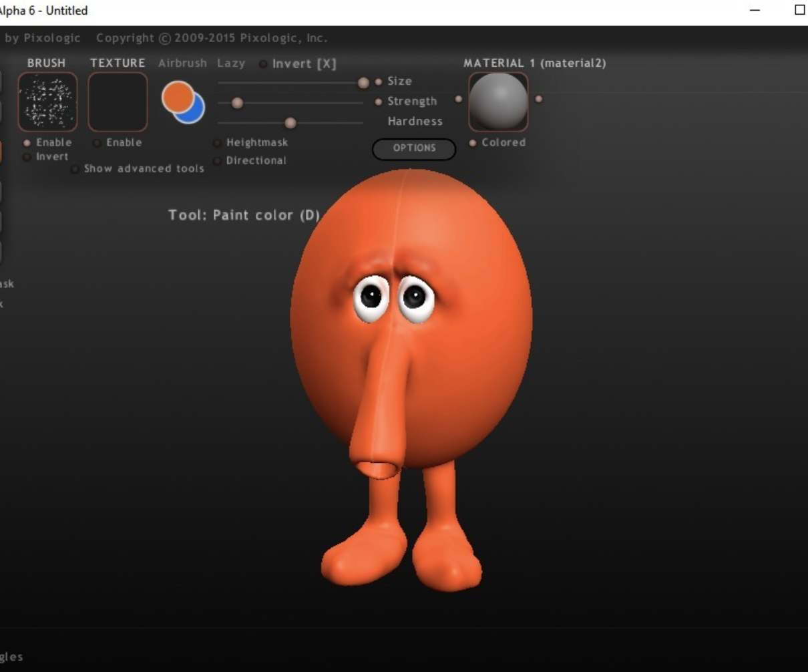Click the dot left of the material sphere

click(459, 99)
